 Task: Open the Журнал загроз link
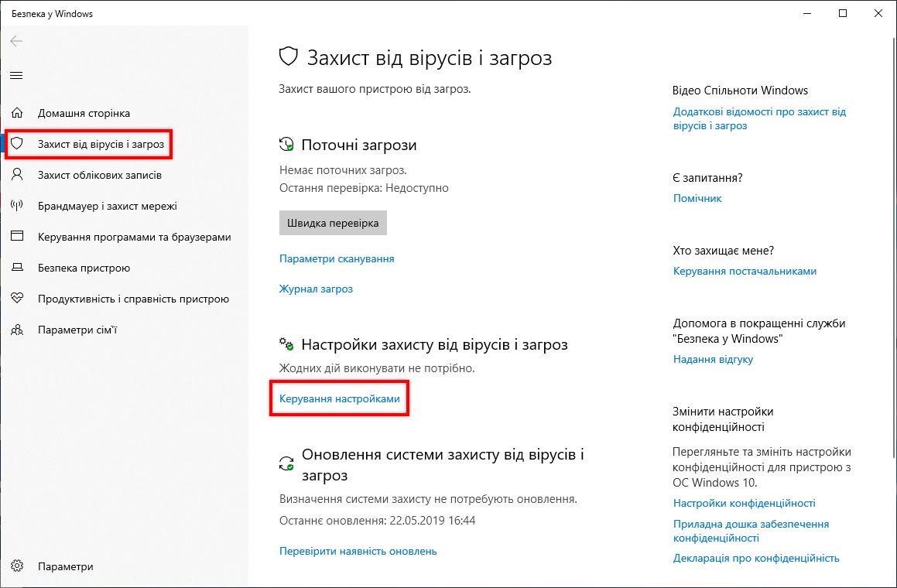(315, 289)
